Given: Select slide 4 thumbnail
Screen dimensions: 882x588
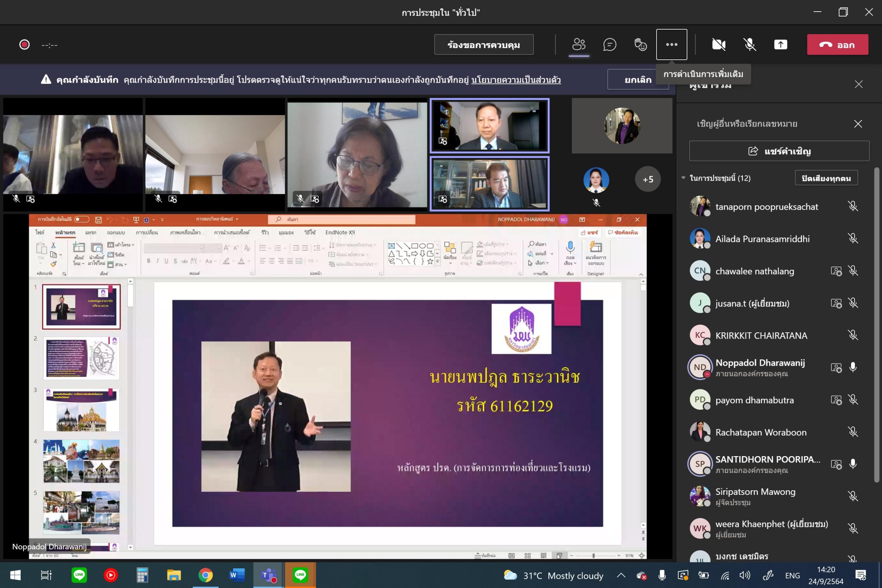Looking at the screenshot, I should pos(81,461).
